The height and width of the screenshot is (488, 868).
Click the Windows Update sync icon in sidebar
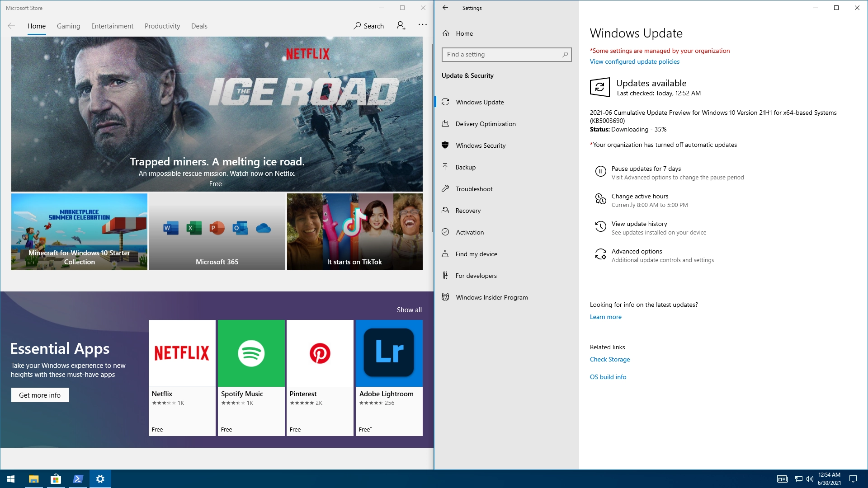[445, 102]
